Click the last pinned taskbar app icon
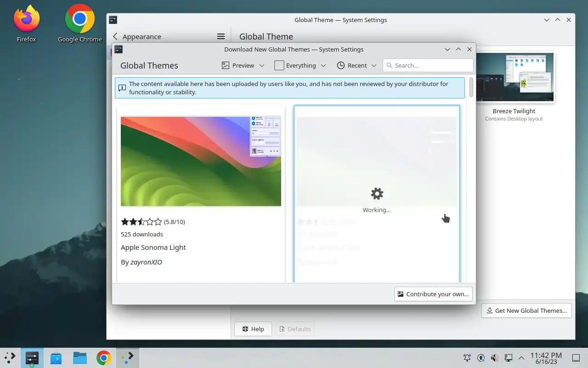588x368 pixels. (x=128, y=357)
